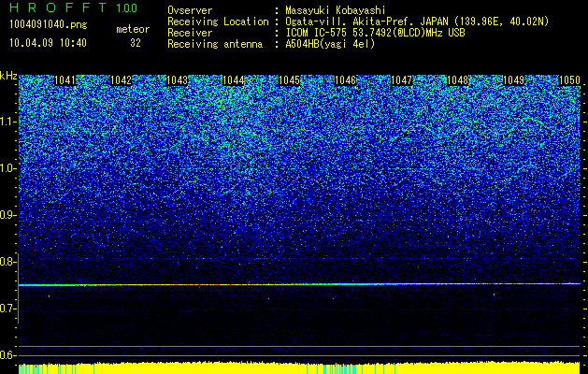
Task: Click the 1050 time marker label
Action: click(569, 80)
